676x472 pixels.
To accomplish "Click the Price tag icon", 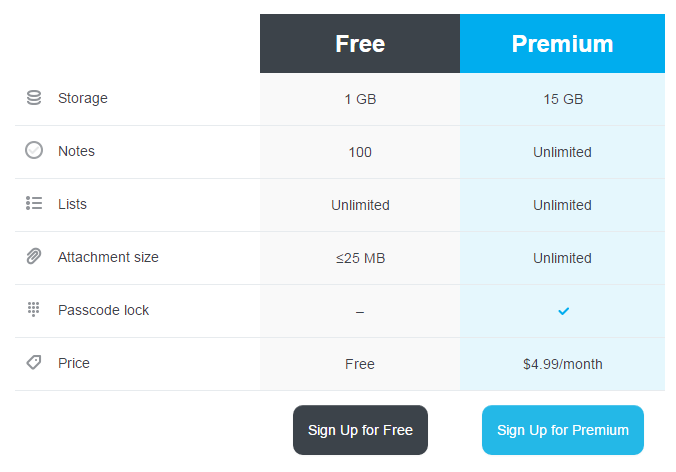I will [x=34, y=362].
